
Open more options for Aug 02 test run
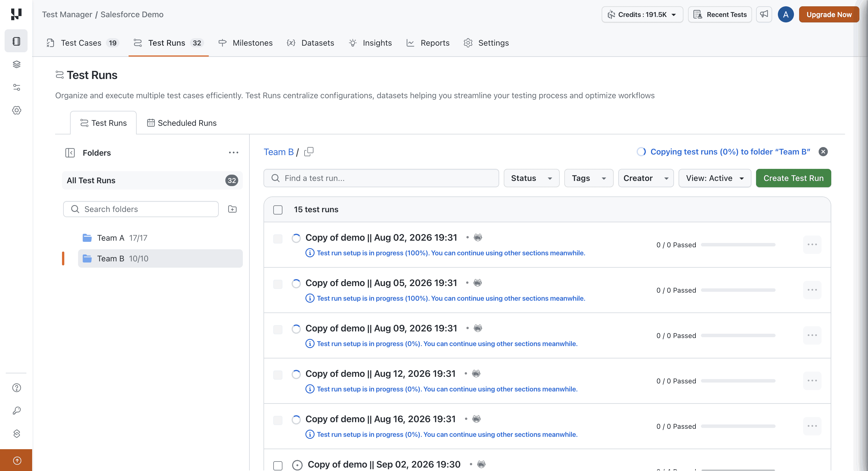(812, 244)
